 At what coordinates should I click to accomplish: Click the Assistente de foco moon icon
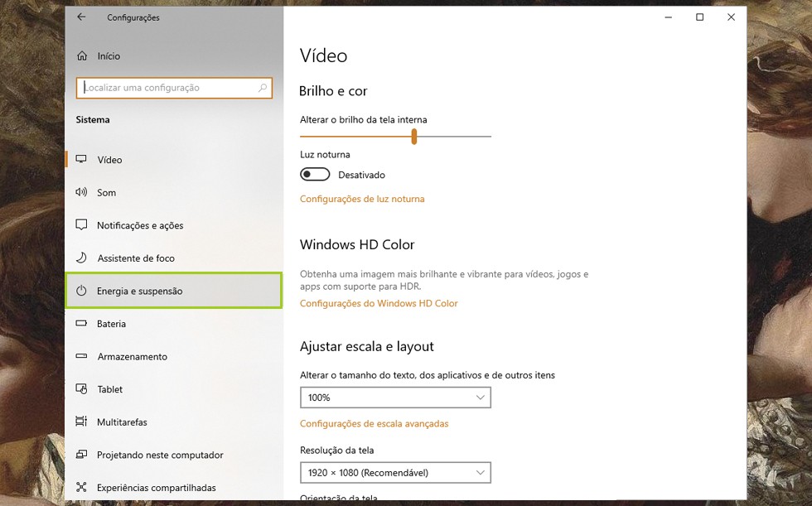coord(81,258)
